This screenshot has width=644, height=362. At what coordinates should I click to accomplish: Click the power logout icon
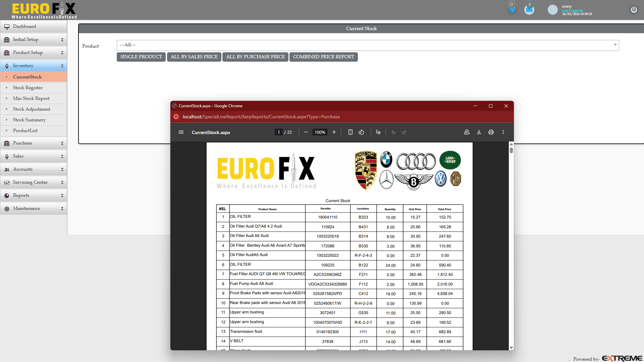coord(634,10)
